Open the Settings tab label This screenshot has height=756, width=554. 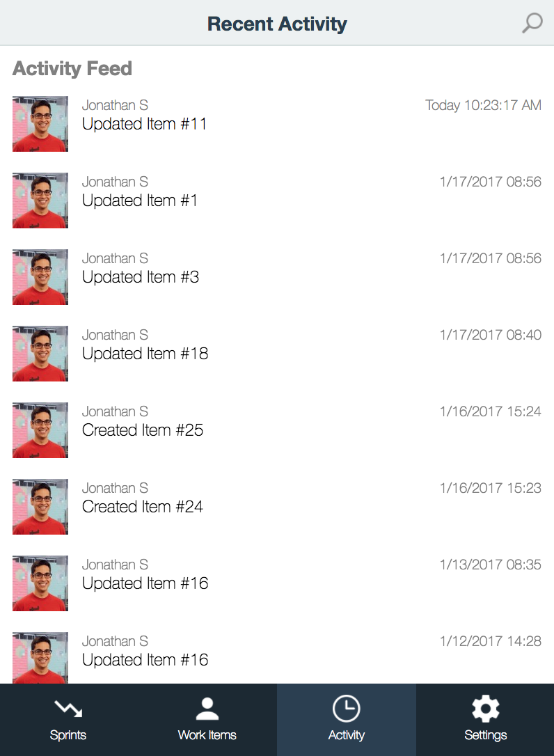pyautogui.click(x=485, y=735)
